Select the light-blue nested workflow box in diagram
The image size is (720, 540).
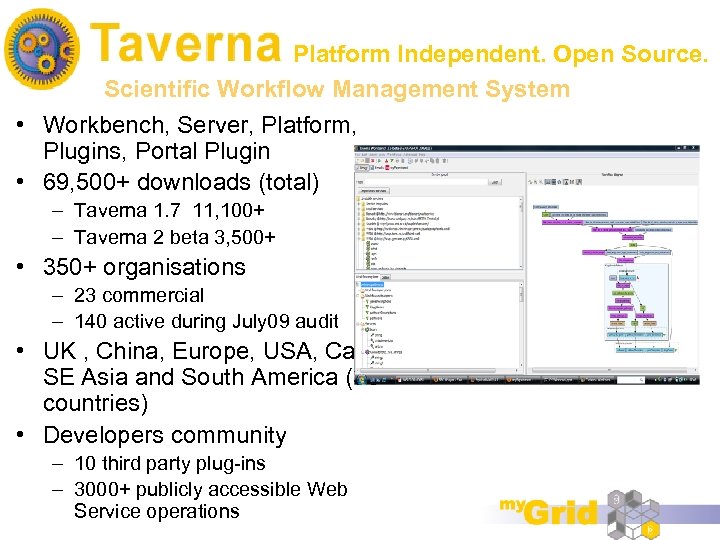tap(636, 302)
